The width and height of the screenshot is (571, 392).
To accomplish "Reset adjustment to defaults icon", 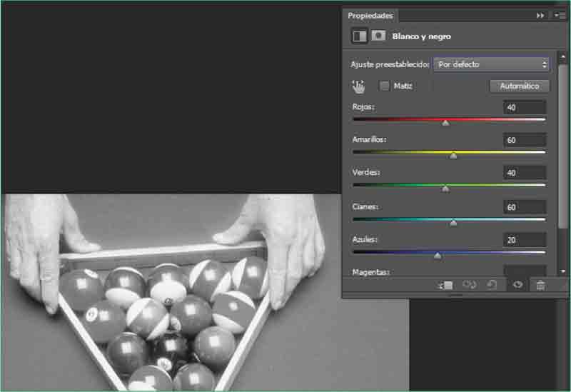I will click(492, 285).
